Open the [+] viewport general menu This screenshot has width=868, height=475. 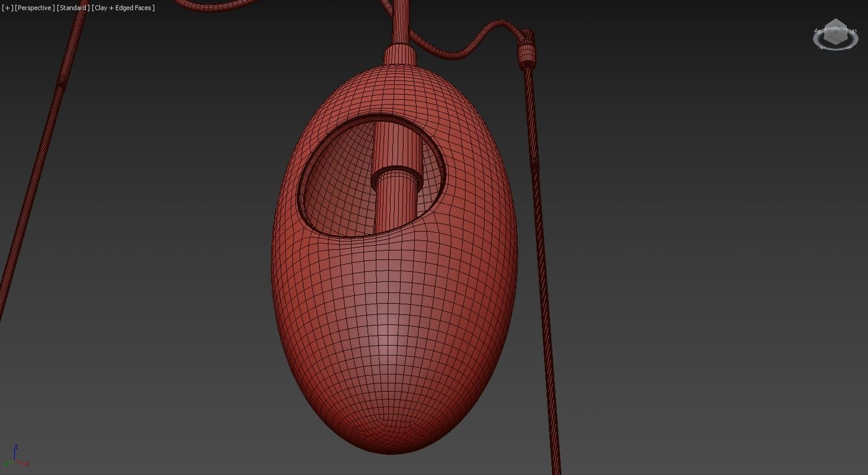(7, 8)
